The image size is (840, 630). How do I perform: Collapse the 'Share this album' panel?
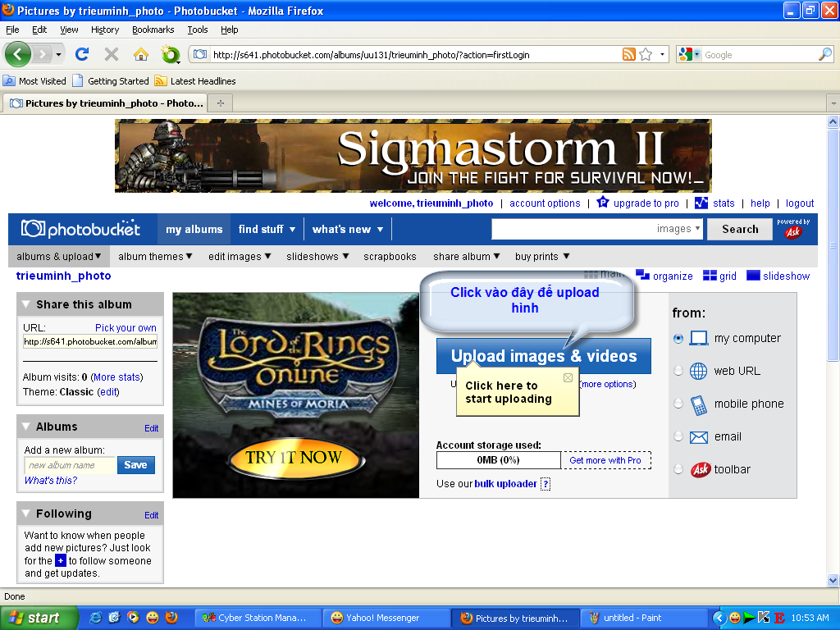coord(25,304)
